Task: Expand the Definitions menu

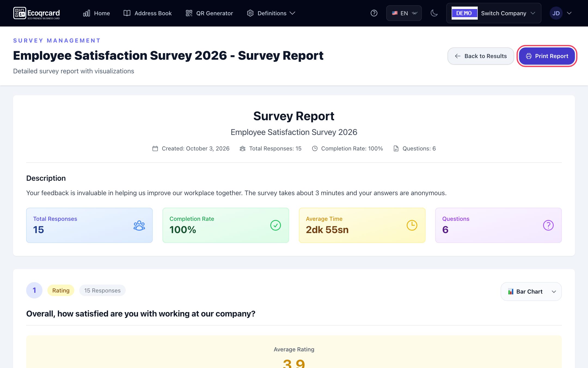Action: pos(271,13)
